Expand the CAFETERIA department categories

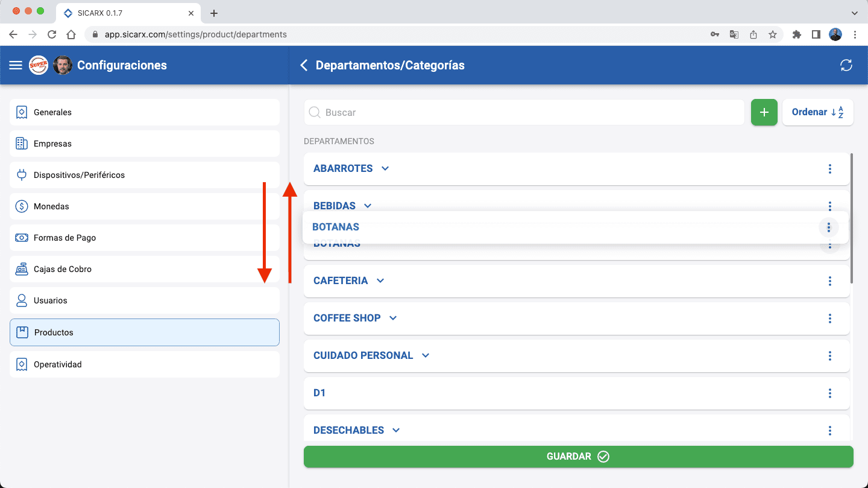380,281
